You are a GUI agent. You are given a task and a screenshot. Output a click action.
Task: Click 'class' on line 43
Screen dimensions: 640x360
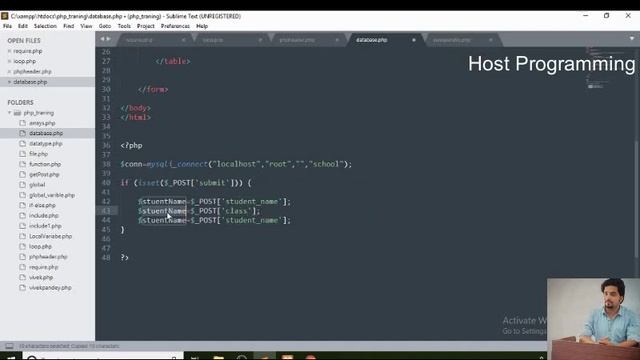[237, 211]
